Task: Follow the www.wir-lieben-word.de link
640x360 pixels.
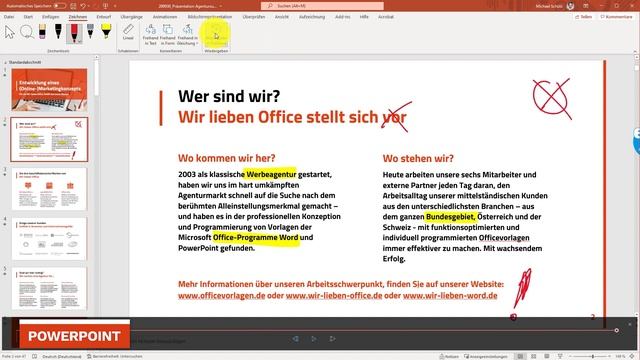Action: [450, 295]
